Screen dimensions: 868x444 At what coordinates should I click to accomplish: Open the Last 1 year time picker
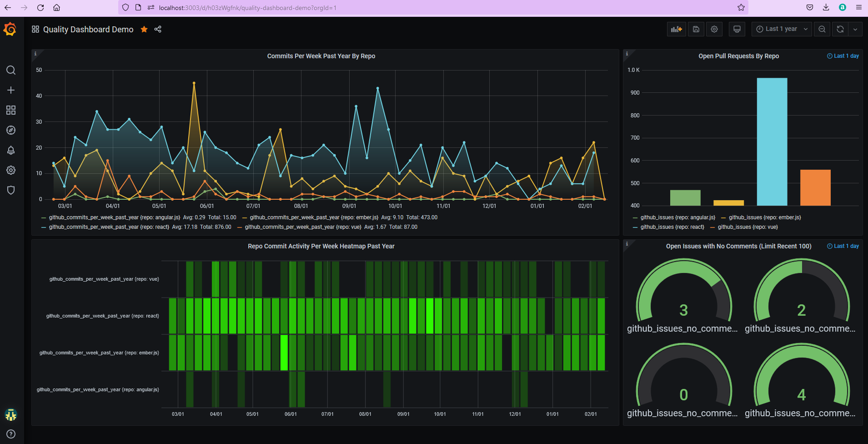pos(782,29)
